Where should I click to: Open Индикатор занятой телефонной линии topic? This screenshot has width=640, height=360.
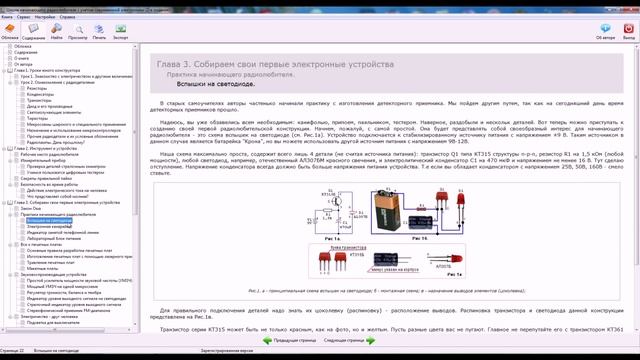click(63, 233)
